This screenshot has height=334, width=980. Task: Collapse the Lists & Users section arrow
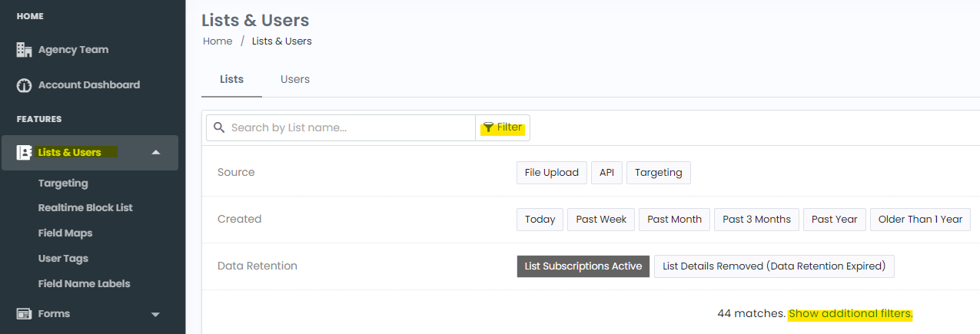pos(156,152)
